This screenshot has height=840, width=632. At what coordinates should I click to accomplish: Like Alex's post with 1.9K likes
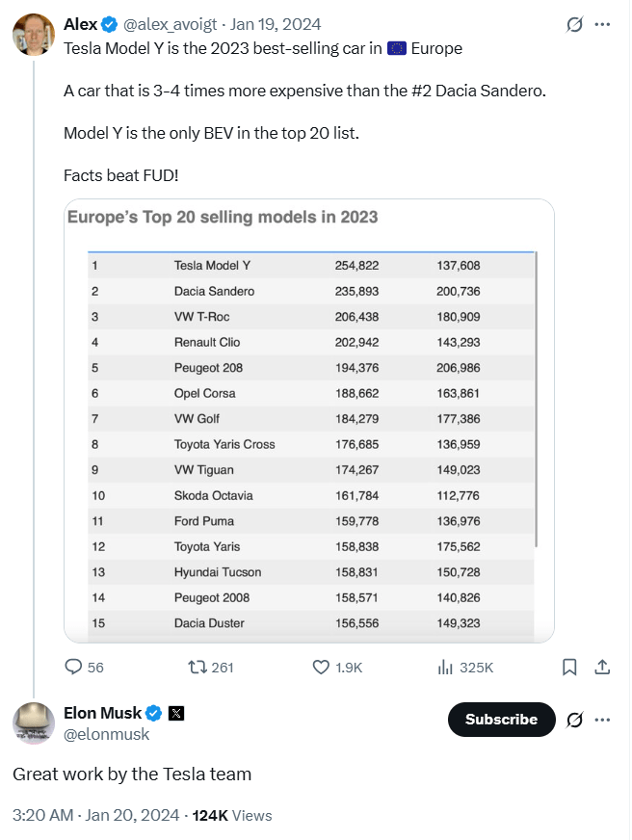click(323, 667)
